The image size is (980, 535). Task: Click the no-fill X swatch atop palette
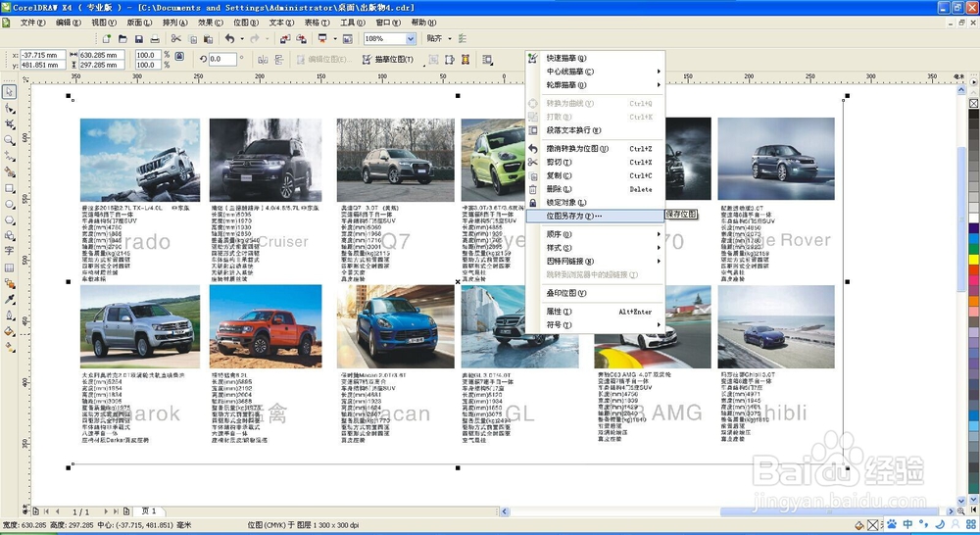coord(974,104)
